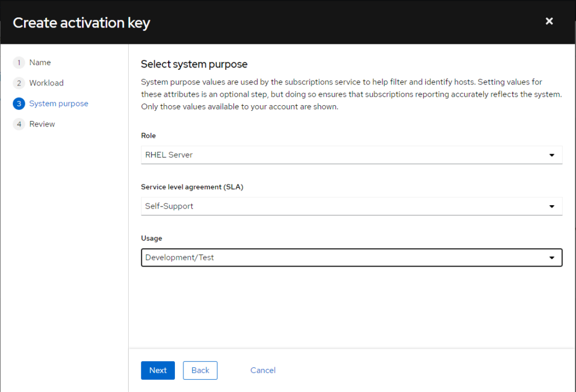This screenshot has width=576, height=392.
Task: Click the Create activation key title
Action: (x=82, y=23)
